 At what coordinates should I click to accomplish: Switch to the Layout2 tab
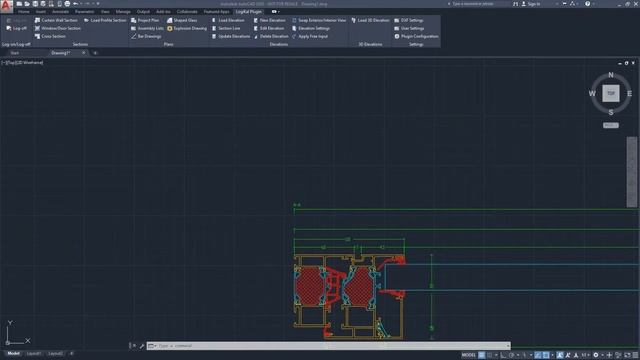click(x=56, y=353)
